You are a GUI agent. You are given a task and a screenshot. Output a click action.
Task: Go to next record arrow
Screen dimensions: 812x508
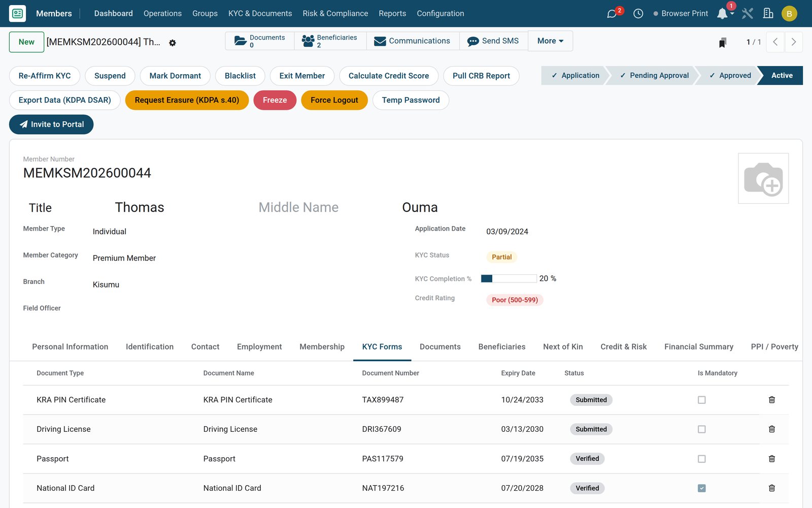tap(794, 42)
